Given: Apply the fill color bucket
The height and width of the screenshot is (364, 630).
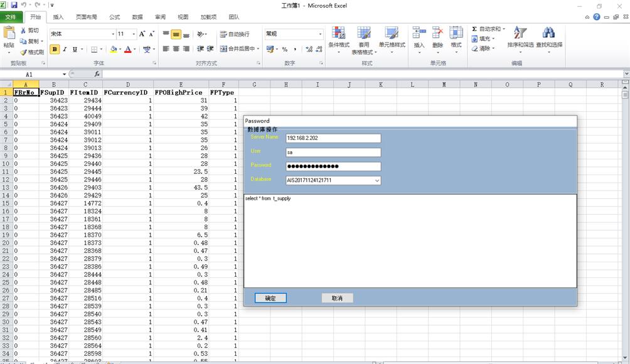Looking at the screenshot, I should coord(114,49).
